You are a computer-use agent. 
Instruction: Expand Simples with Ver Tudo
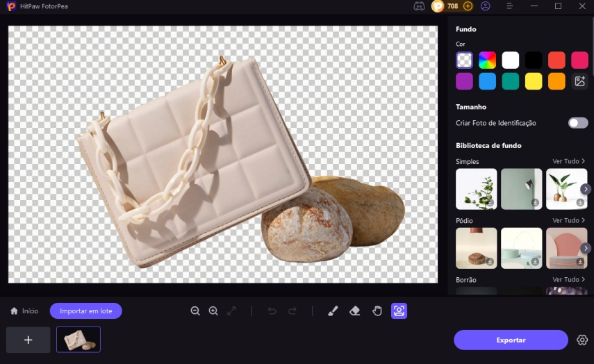(568, 161)
